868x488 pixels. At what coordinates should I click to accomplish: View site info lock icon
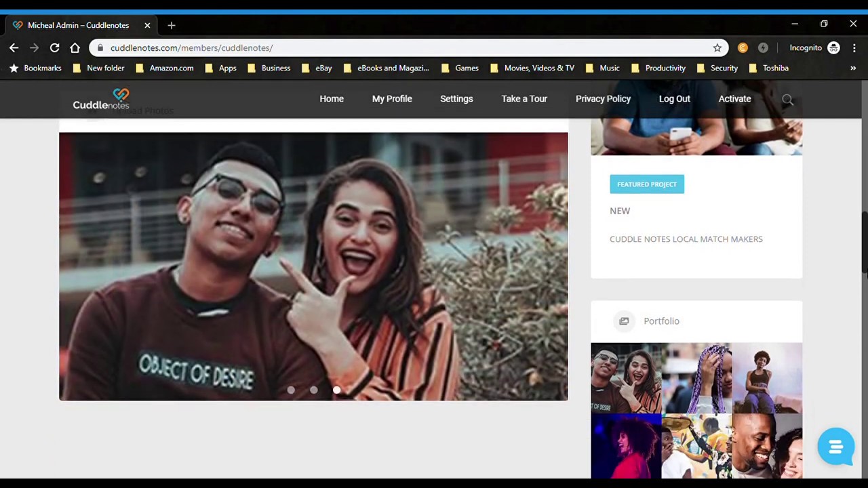coord(100,47)
